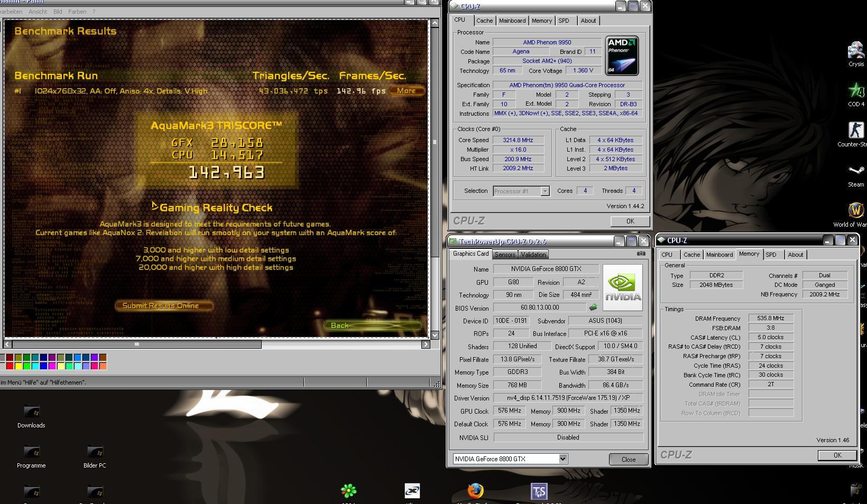This screenshot has width=867, height=504.
Task: Launch Mozilla Firefox from the desktop
Action: click(x=475, y=491)
